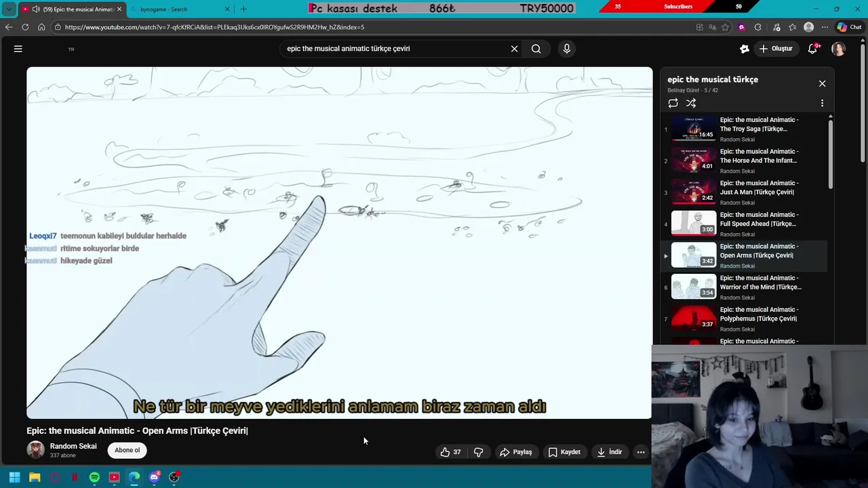This screenshot has height=488, width=868.
Task: Start voice search with the microphone
Action: (x=567, y=49)
